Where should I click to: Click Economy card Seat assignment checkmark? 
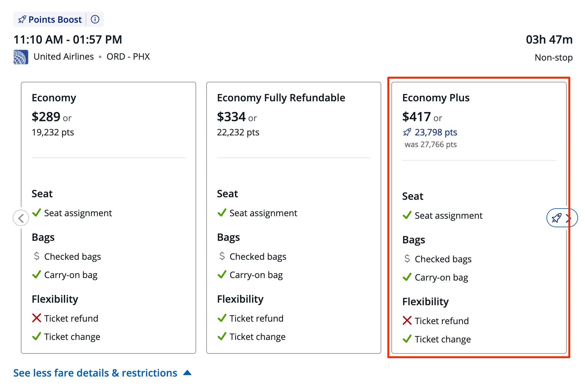coord(37,212)
